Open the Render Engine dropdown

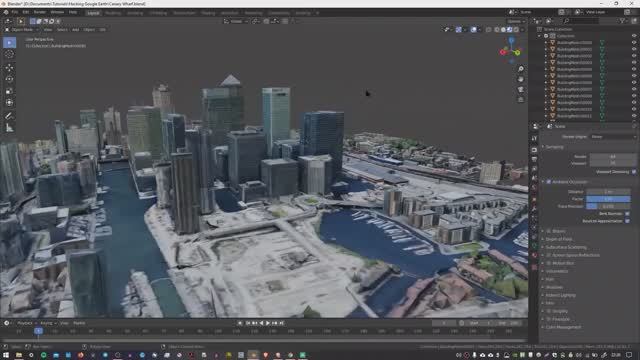tap(613, 137)
